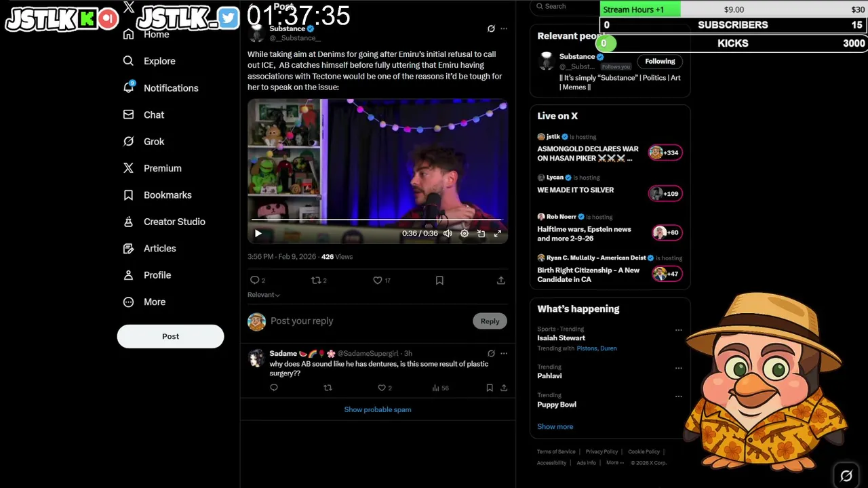
Task: Open Chat in the sidebar
Action: click(x=144, y=115)
